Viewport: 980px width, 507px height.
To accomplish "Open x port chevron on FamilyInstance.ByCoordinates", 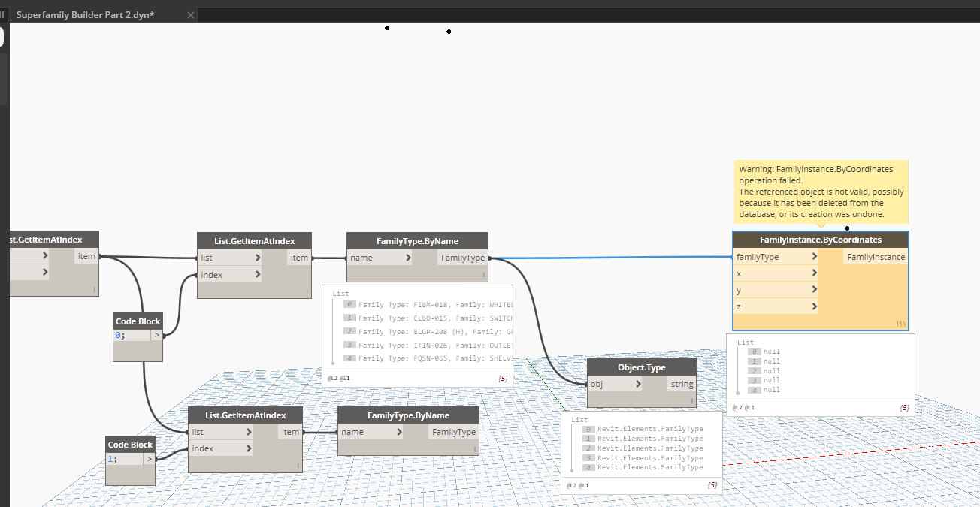I will tap(815, 273).
